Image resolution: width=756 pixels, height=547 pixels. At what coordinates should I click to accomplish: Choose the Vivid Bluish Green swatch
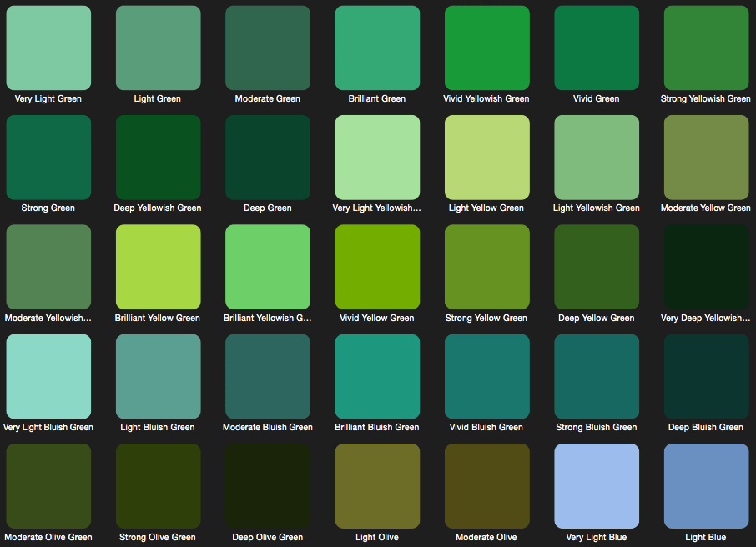click(x=486, y=376)
